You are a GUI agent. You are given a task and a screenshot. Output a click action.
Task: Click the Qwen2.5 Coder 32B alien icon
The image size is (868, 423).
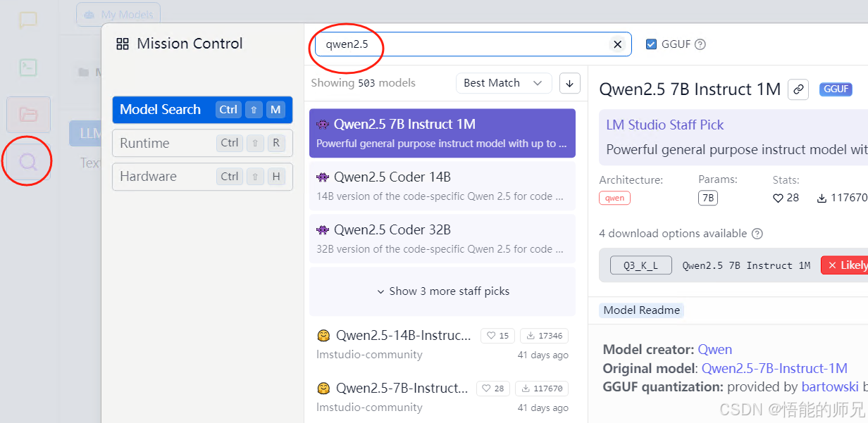point(323,230)
